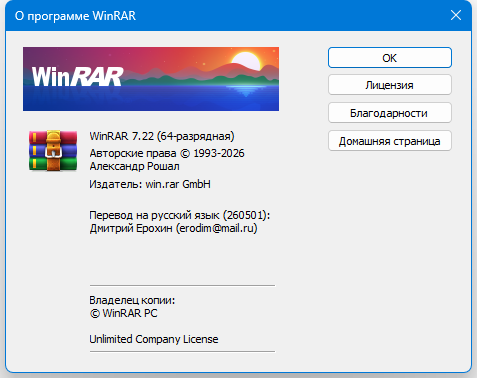This screenshot has width=477, height=378.
Task: Click 'Перевод на русский язык (260501):'
Action: [x=180, y=215]
